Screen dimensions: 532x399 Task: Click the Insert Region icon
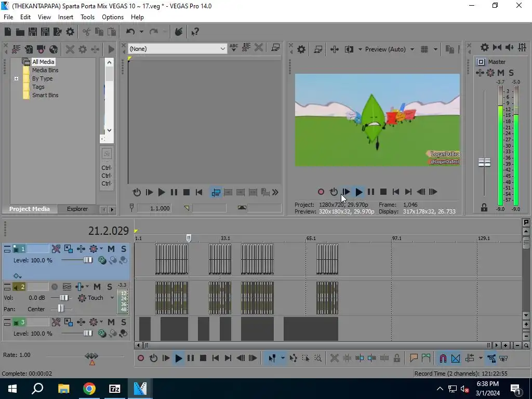pos(426,358)
